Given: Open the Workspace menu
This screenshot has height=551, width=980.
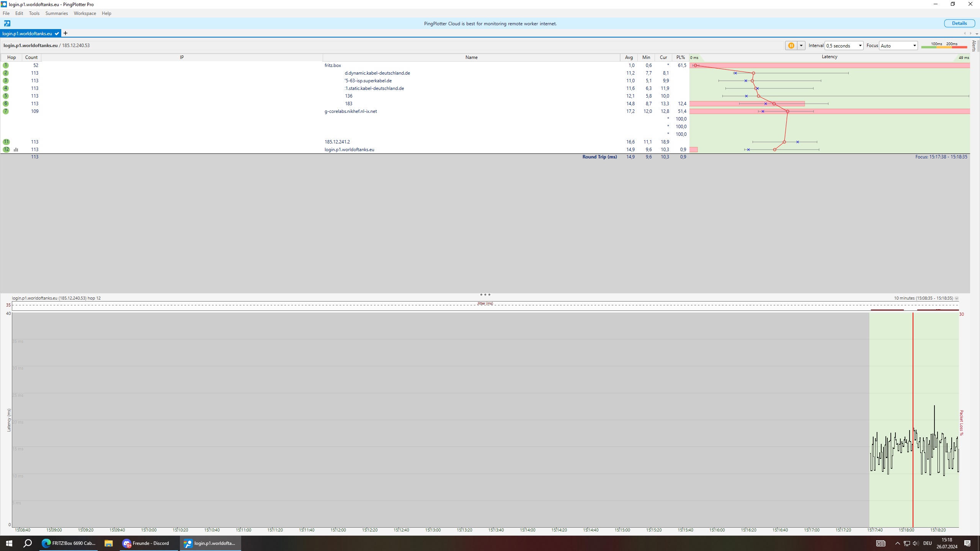Looking at the screenshot, I should coord(85,13).
